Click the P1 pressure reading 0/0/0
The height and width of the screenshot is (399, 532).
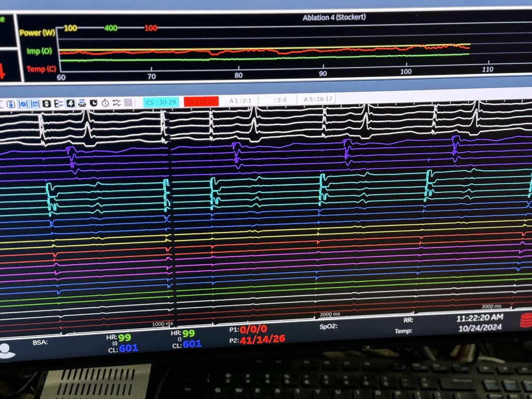pos(253,329)
